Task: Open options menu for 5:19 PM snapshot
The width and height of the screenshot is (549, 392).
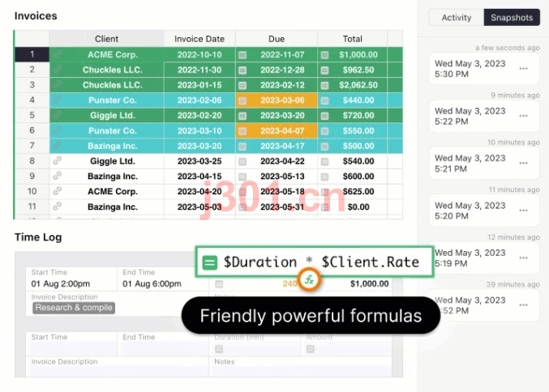Action: click(523, 258)
